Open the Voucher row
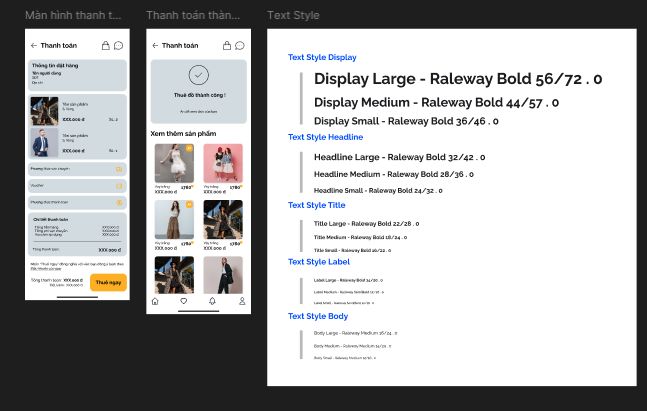 coord(77,186)
